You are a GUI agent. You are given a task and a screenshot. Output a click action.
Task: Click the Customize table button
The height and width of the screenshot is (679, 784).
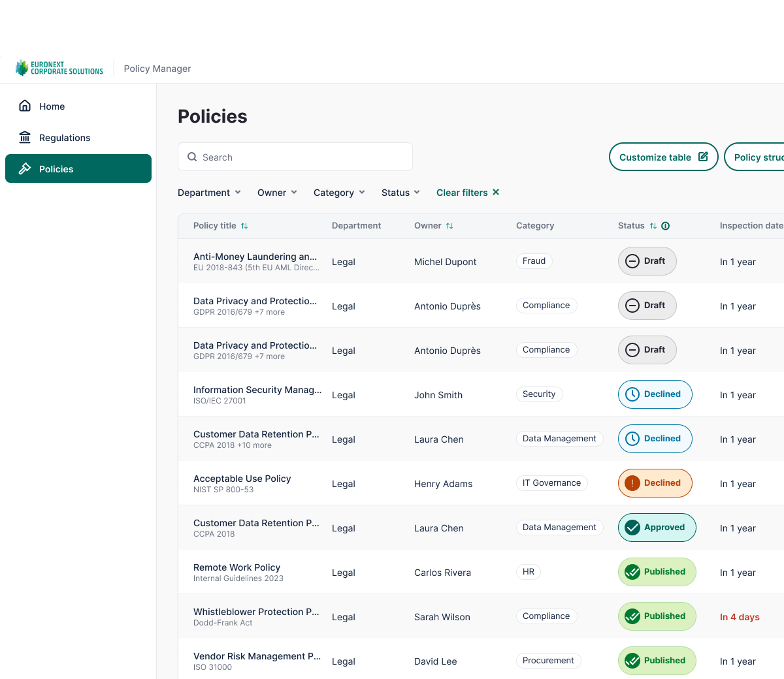[664, 157]
